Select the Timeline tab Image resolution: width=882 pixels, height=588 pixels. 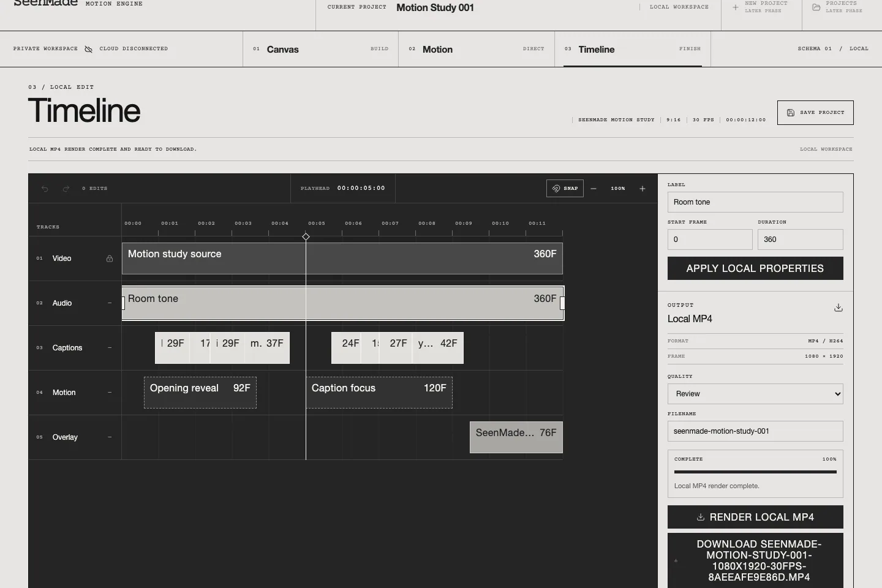633,49
